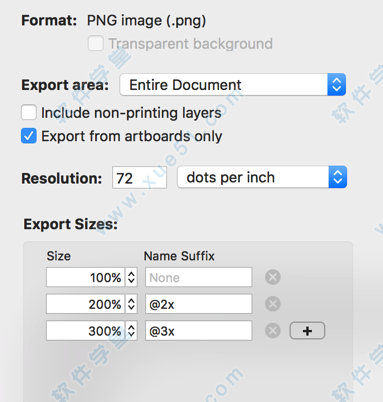Viewport: 383px width, 402px height.
Task: Uncheck Export from artboards only
Action: point(29,136)
